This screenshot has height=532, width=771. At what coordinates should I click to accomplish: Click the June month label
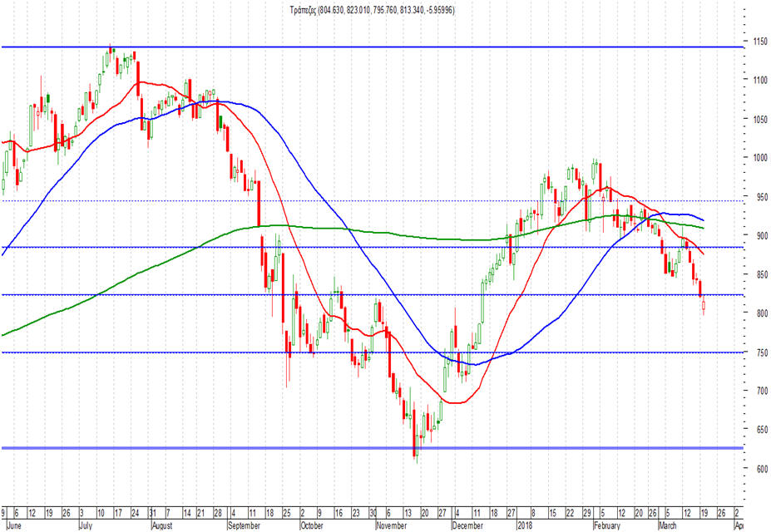coord(15,525)
